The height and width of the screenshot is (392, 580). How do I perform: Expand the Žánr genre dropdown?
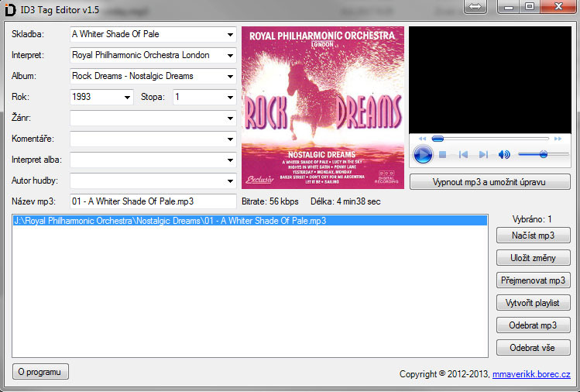coord(230,118)
